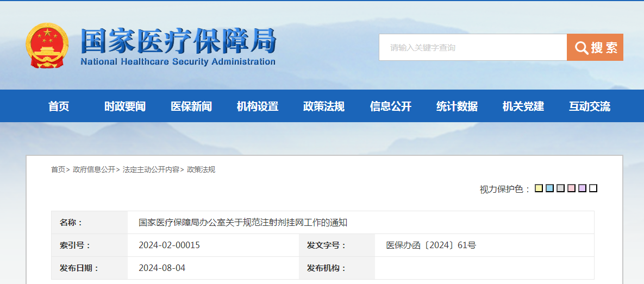Open the 统计数据 navigation tab
The image size is (644, 284).
[x=457, y=107]
